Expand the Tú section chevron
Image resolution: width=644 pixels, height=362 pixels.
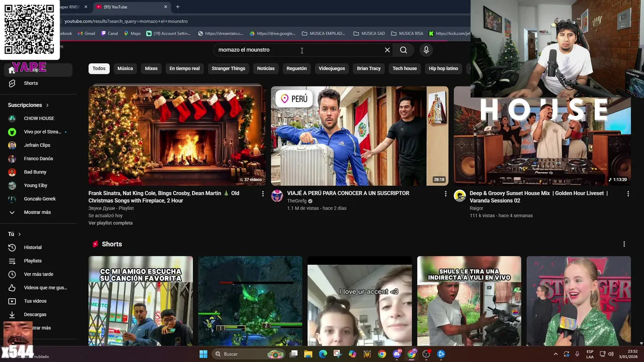click(20, 234)
